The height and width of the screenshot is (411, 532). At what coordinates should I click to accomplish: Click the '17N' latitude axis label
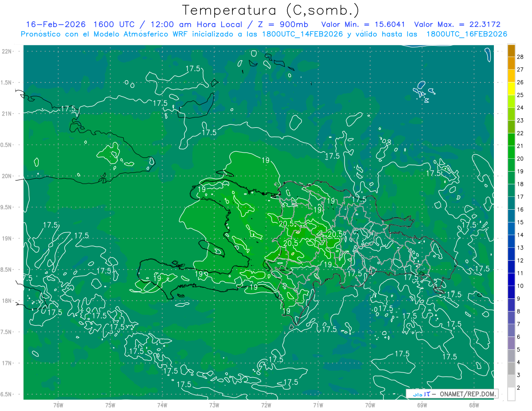tap(7, 363)
